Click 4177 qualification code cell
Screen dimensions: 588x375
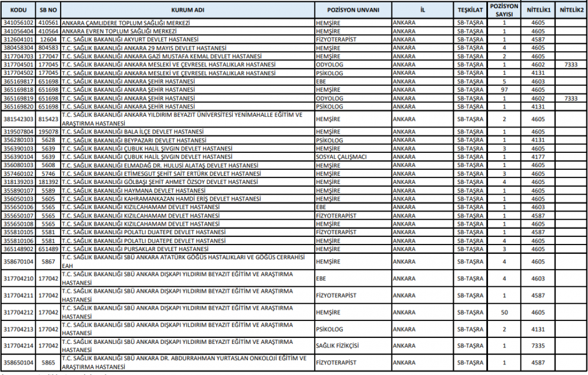click(x=538, y=157)
